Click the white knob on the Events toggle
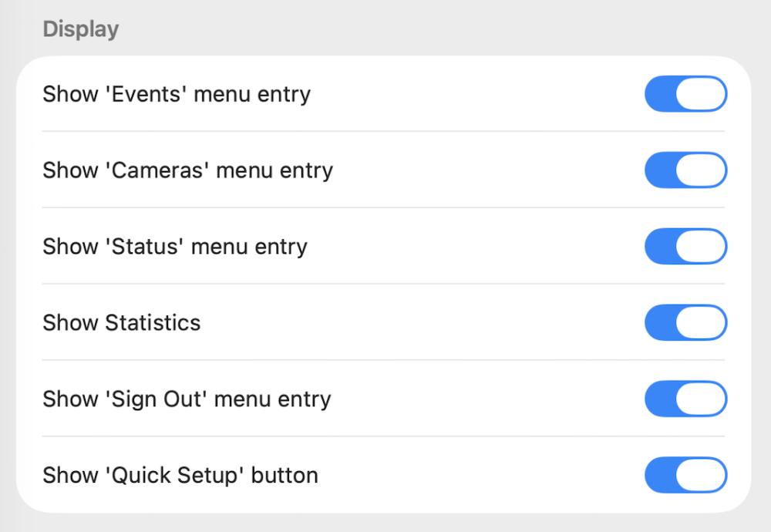 click(x=701, y=94)
